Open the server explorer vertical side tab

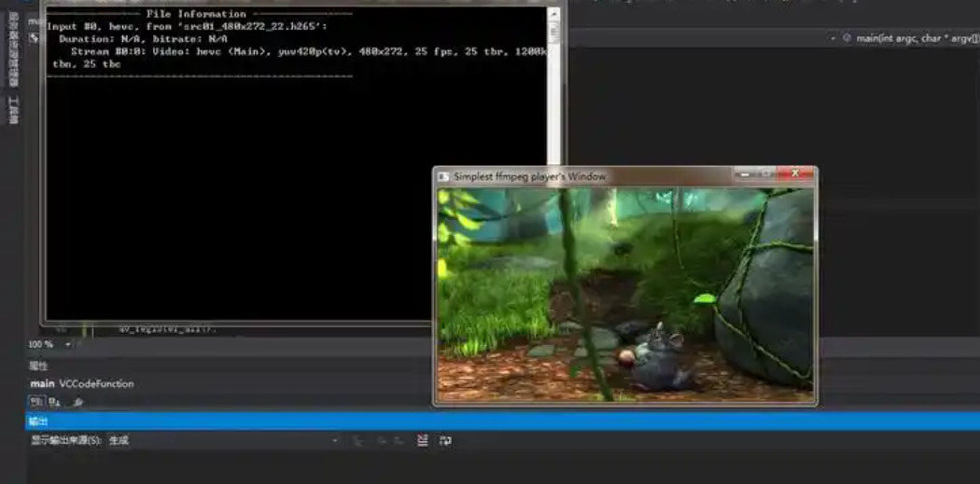(13, 50)
